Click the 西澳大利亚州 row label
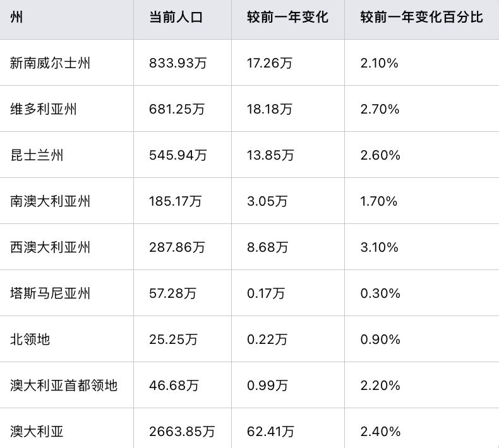The width and height of the screenshot is (499, 448). pyautogui.click(x=51, y=247)
